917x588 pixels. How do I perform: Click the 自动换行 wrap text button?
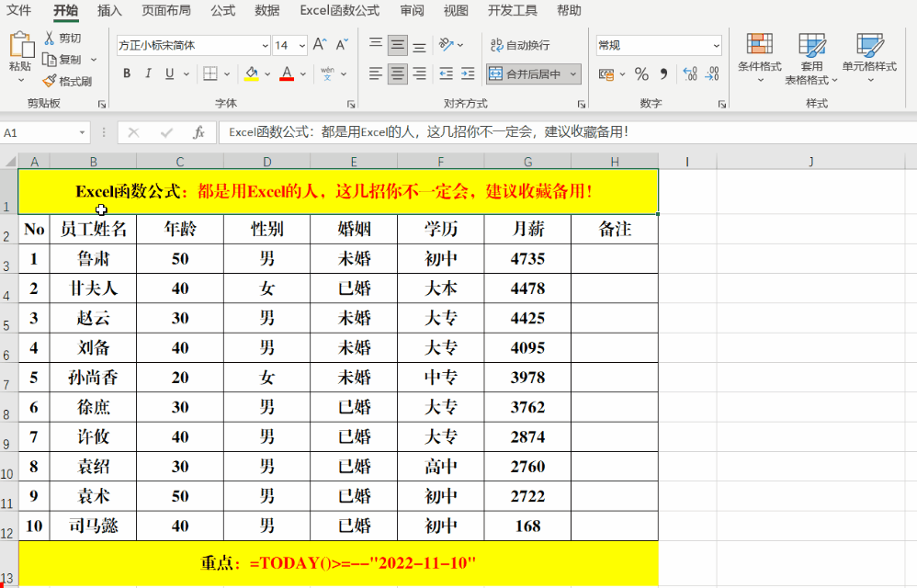(520, 45)
